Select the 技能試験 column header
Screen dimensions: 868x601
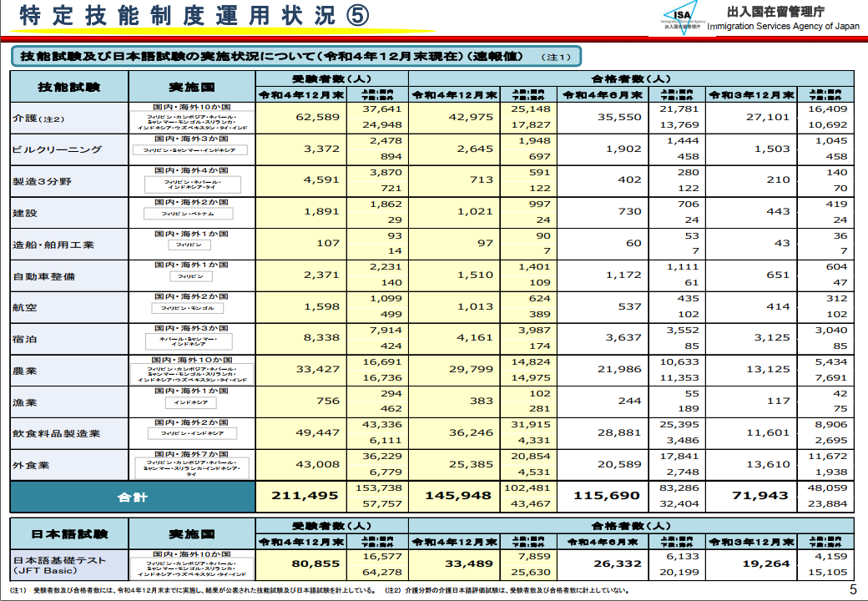click(x=69, y=86)
